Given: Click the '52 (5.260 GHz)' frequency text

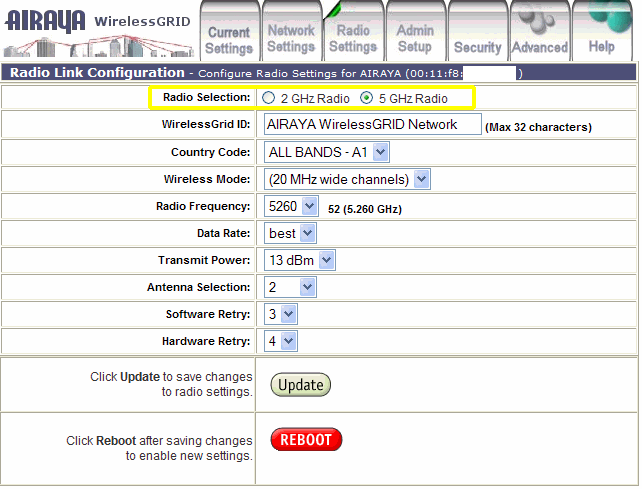Looking at the screenshot, I should (x=365, y=209).
